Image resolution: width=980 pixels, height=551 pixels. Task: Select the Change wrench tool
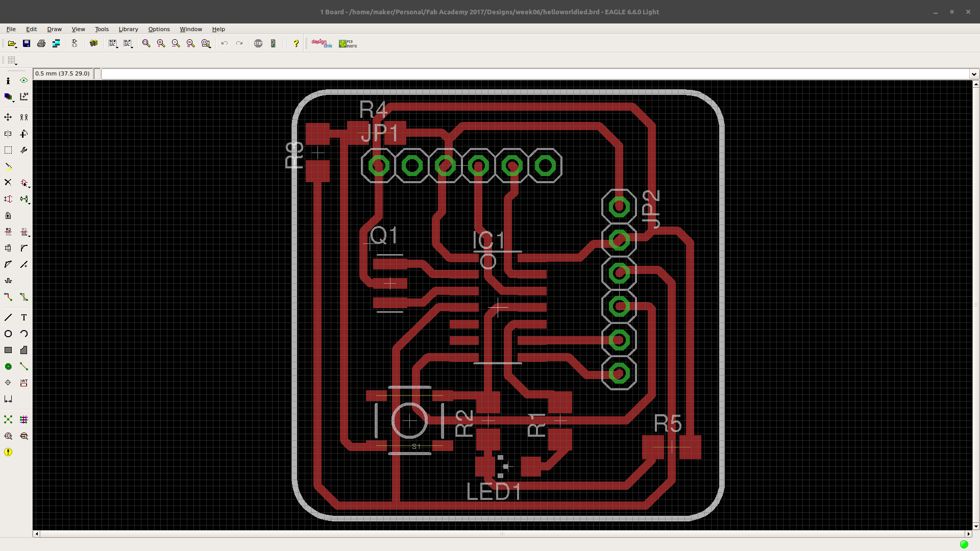23,150
